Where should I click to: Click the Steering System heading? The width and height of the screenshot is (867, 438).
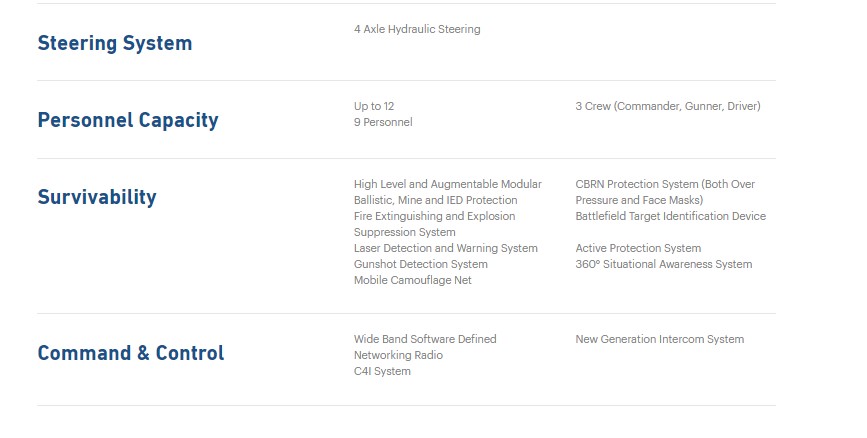[x=114, y=43]
